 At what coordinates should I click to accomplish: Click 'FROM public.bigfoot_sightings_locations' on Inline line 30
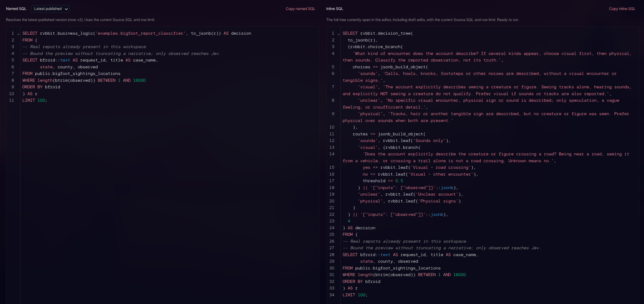click(392, 268)
